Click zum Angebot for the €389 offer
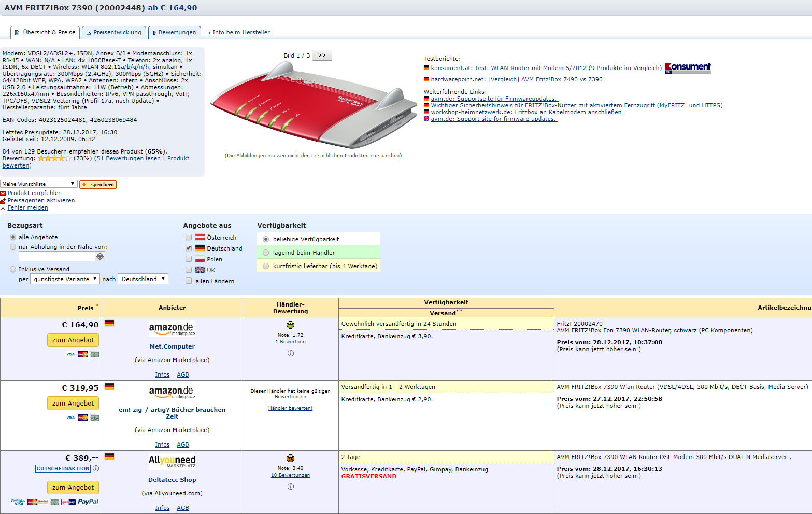 pyautogui.click(x=73, y=488)
